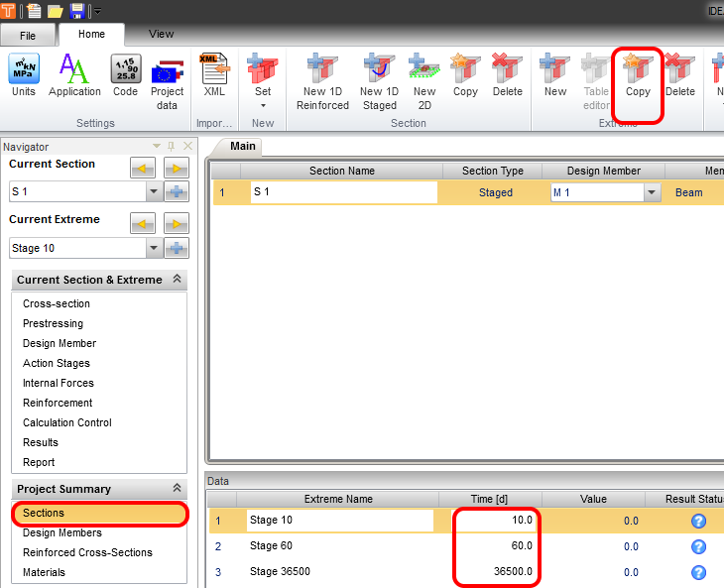Image resolution: width=724 pixels, height=588 pixels.
Task: Select the Stage 36500 row
Action: (465, 572)
